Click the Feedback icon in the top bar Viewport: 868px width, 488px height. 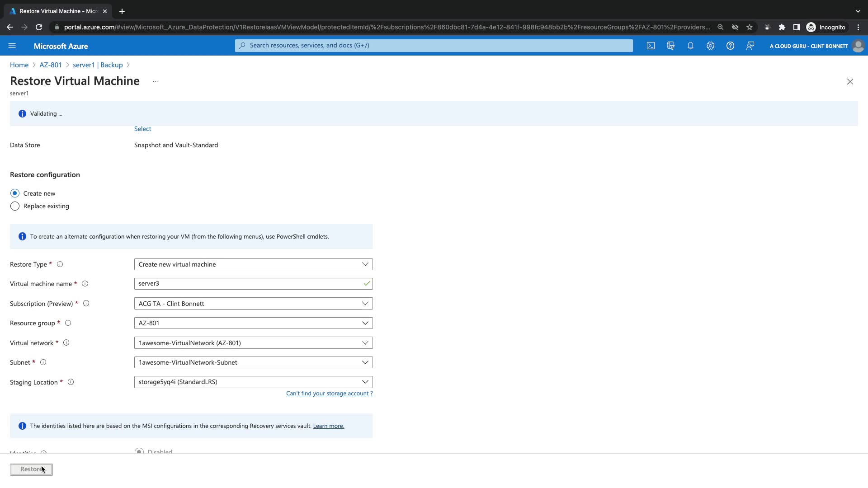(750, 46)
